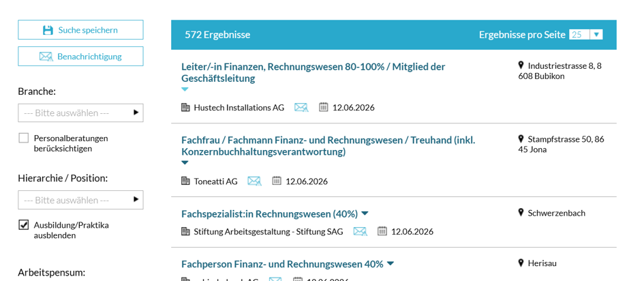Screen dimensions: 644x281
Task: Click the floppy disk icon in Suche speichern
Action: coord(48,30)
